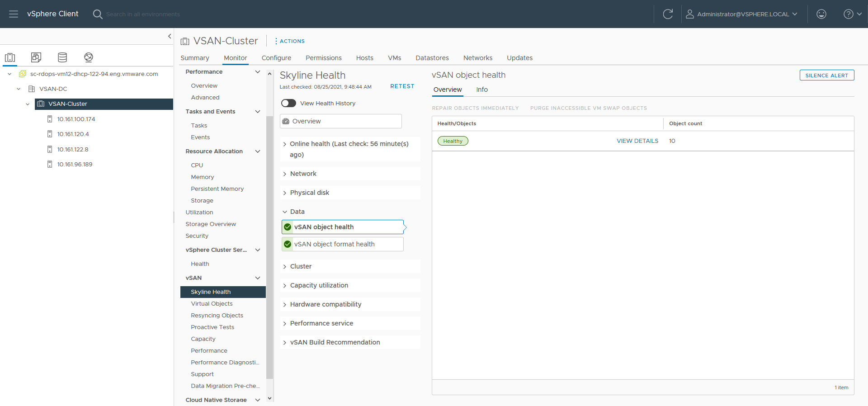Open the feedback smiley icon

pyautogui.click(x=821, y=14)
